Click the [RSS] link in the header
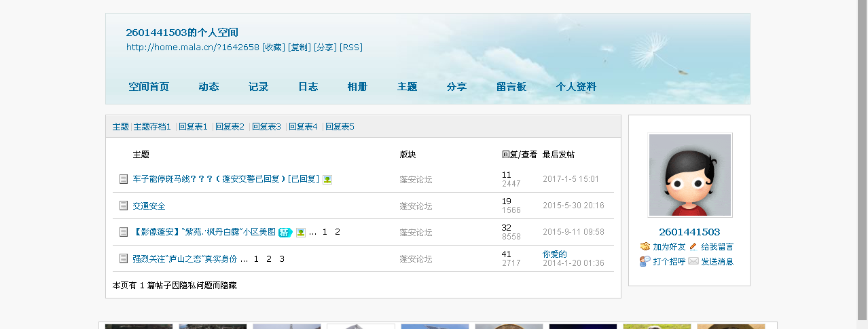Viewport: 868px width, 329px height. pyautogui.click(x=351, y=47)
